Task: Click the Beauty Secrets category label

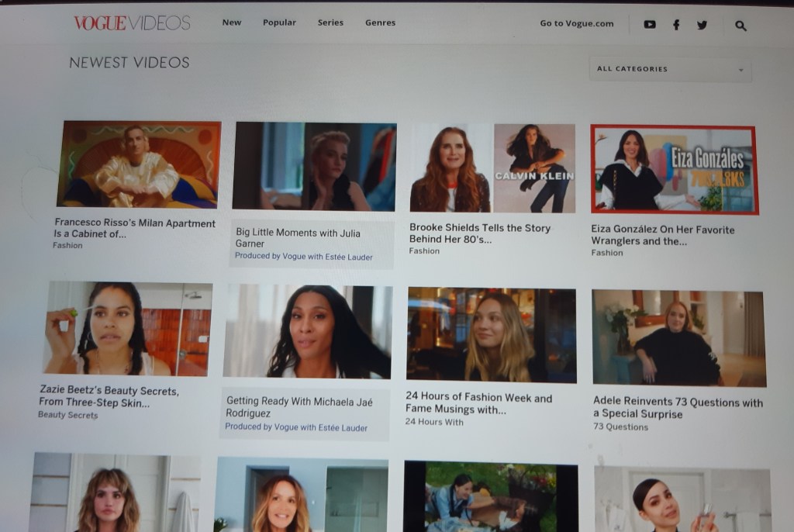Action: pos(68,415)
